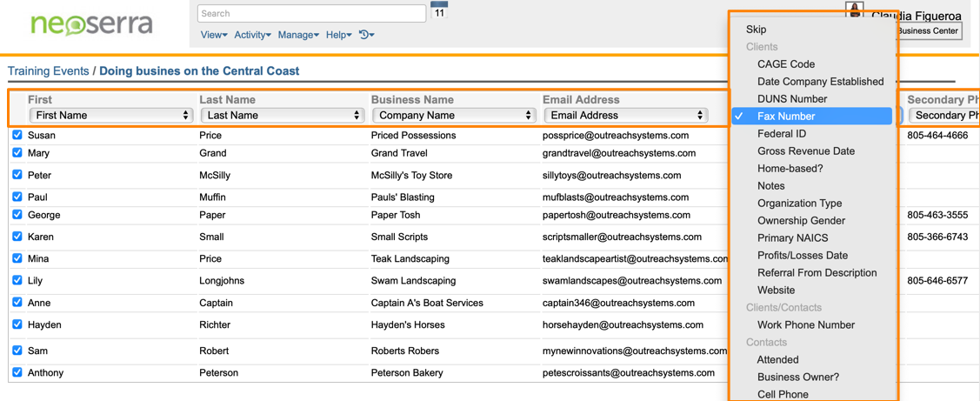This screenshot has width=980, height=401.
Task: Pick Work Phone Number from the list
Action: (x=805, y=325)
